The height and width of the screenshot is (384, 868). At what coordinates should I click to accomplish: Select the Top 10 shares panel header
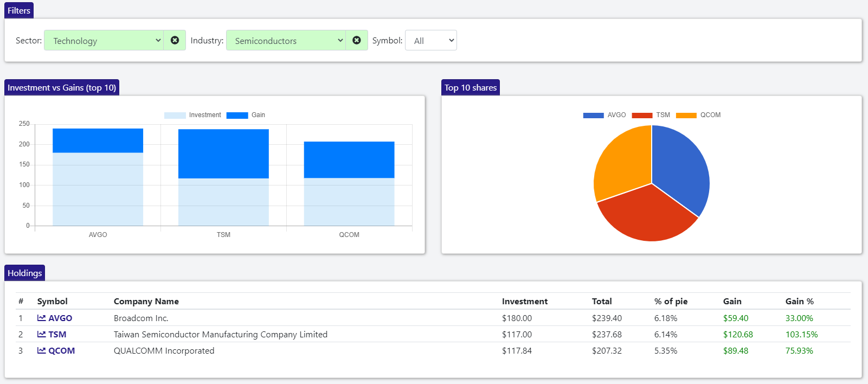[471, 88]
